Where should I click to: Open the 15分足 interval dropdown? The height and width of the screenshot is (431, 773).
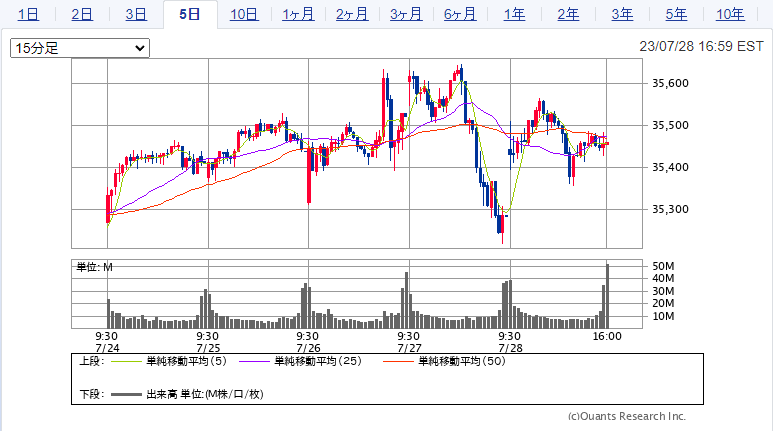click(80, 48)
